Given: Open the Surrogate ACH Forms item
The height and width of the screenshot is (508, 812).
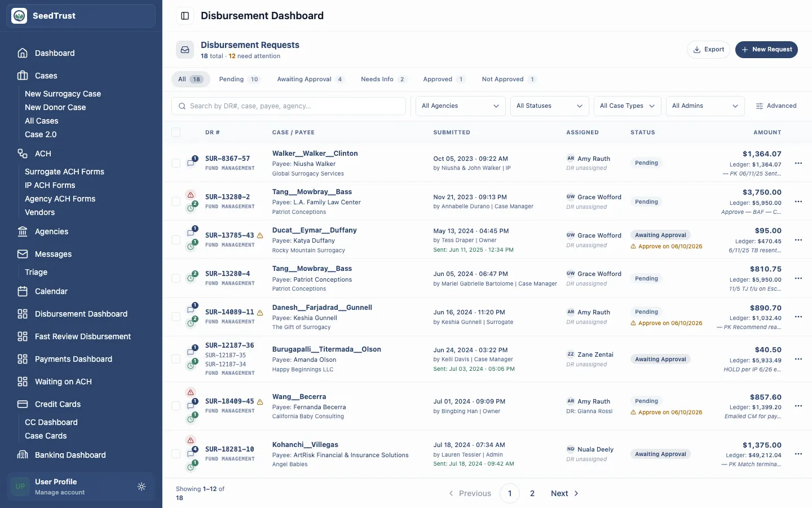Looking at the screenshot, I should click(64, 172).
